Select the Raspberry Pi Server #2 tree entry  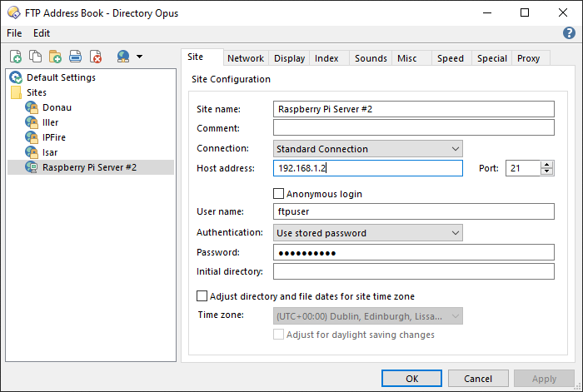(90, 167)
